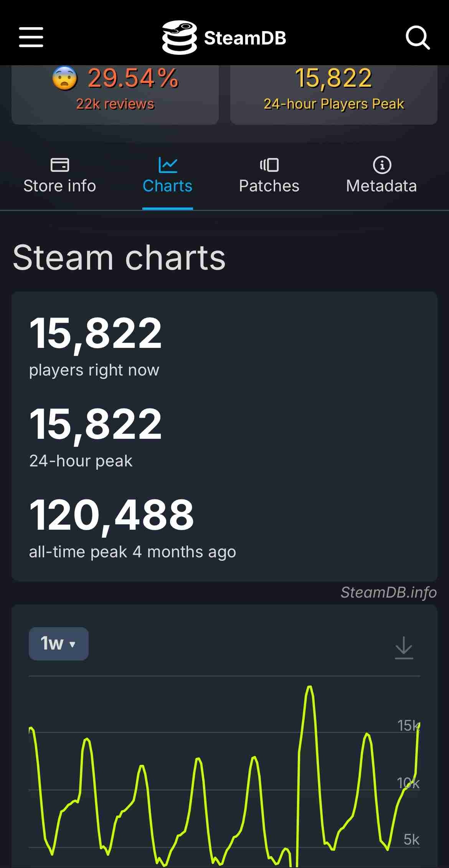Tap the fearful face rating emoji
449x868 pixels.
tap(64, 78)
